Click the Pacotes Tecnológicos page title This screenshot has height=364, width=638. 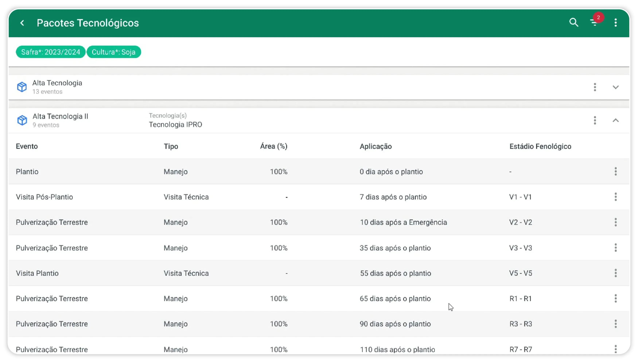(x=87, y=23)
